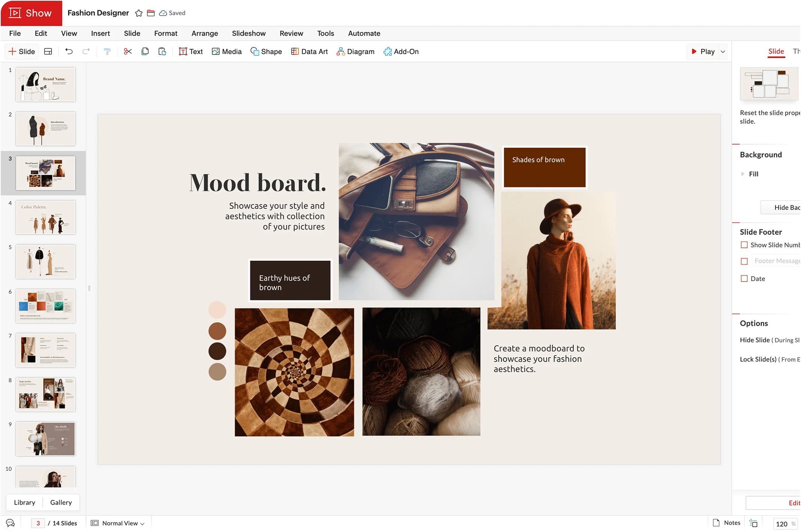The width and height of the screenshot is (801, 532).
Task: Open the comments chat bubble icon
Action: [x=10, y=523]
